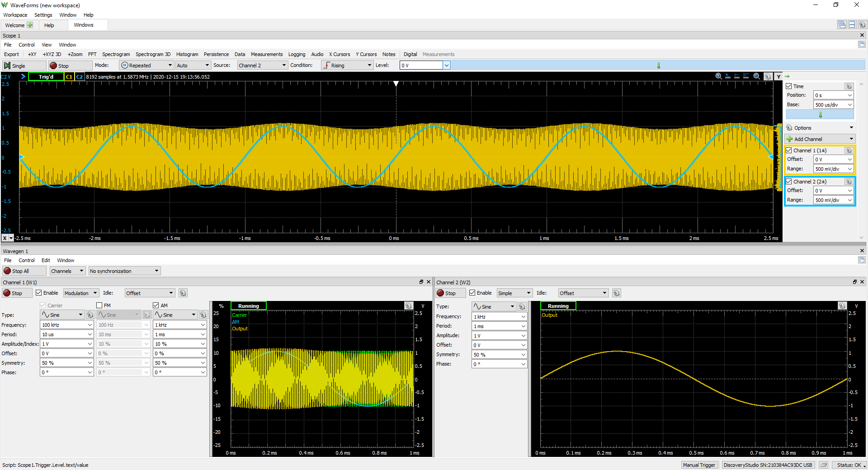Click the Carrier type gear icon
This screenshot has width=868, height=470.
pos(90,315)
